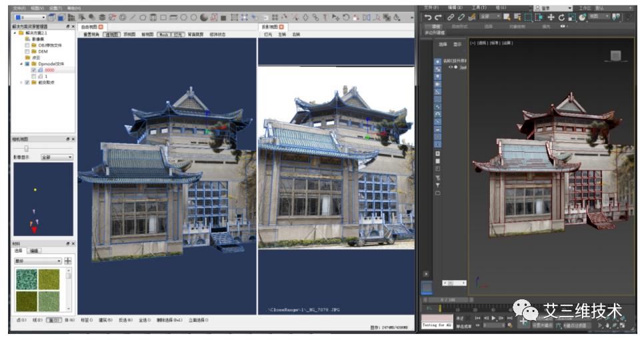
Task: Open the first menu in modeler menu bar
Action: tap(19, 8)
